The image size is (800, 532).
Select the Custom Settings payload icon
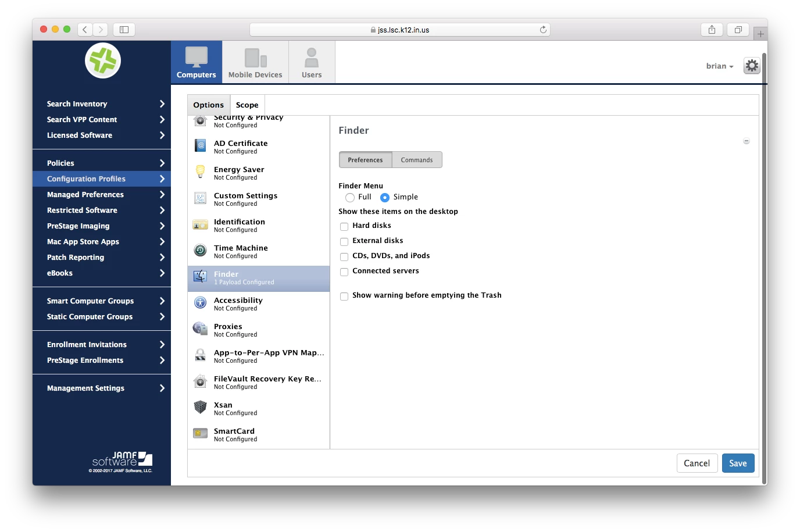pyautogui.click(x=201, y=198)
